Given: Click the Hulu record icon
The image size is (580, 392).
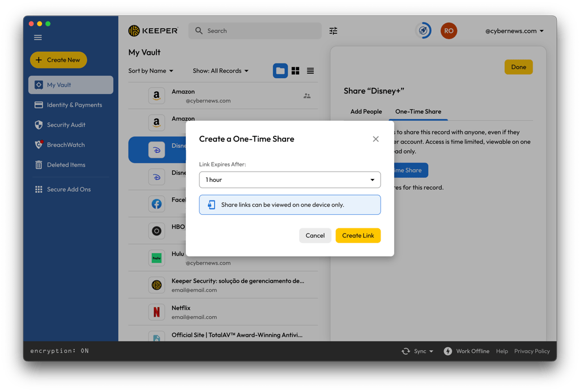Looking at the screenshot, I should point(156,258).
